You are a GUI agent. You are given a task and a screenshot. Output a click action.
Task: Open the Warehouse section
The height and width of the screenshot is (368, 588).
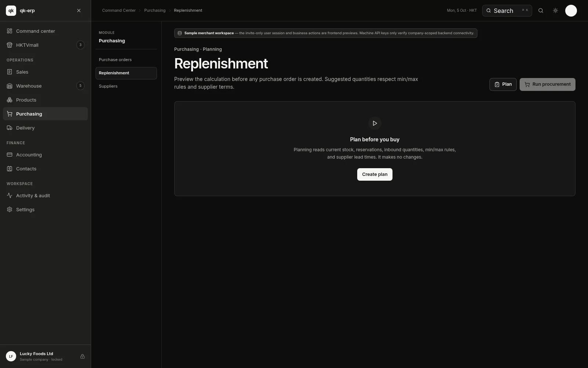pos(45,86)
